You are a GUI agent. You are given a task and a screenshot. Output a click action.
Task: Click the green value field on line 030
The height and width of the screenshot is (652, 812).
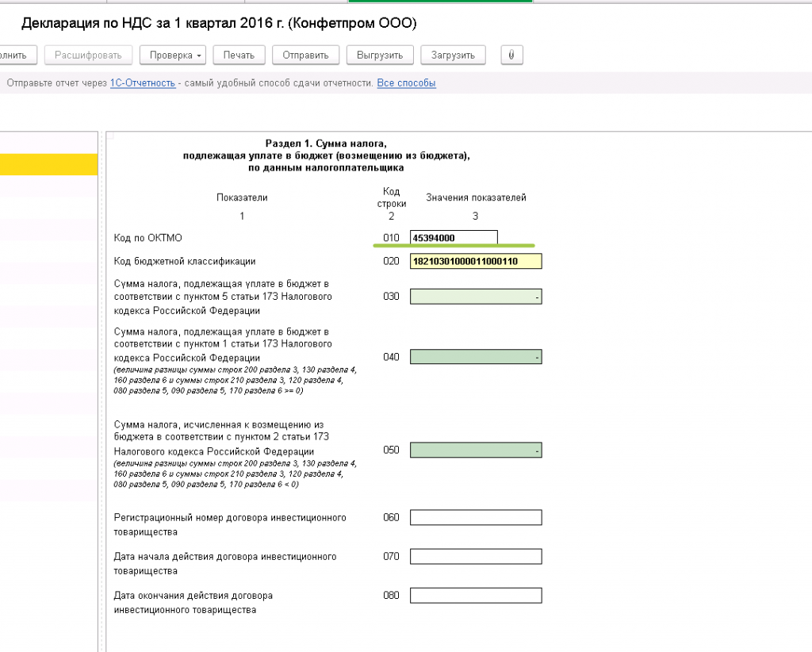click(476, 297)
